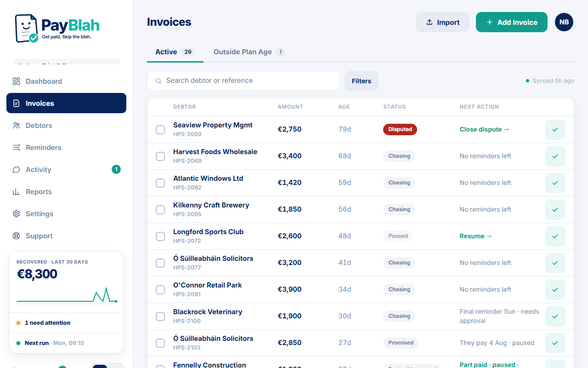Click the Synced 5h ago indicator
The width and height of the screenshot is (588, 368).
click(x=550, y=81)
